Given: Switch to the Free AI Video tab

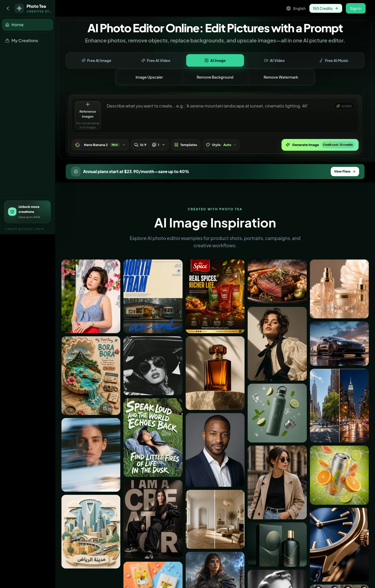Looking at the screenshot, I should 156,60.
